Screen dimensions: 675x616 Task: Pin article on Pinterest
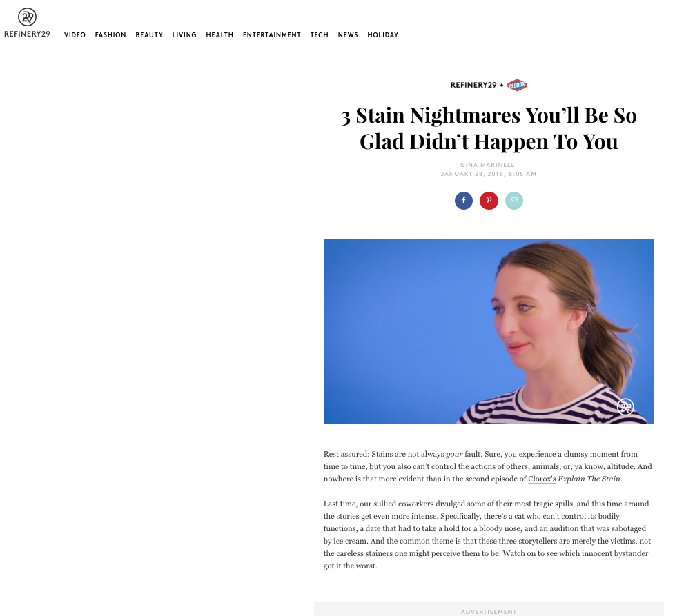point(489,201)
